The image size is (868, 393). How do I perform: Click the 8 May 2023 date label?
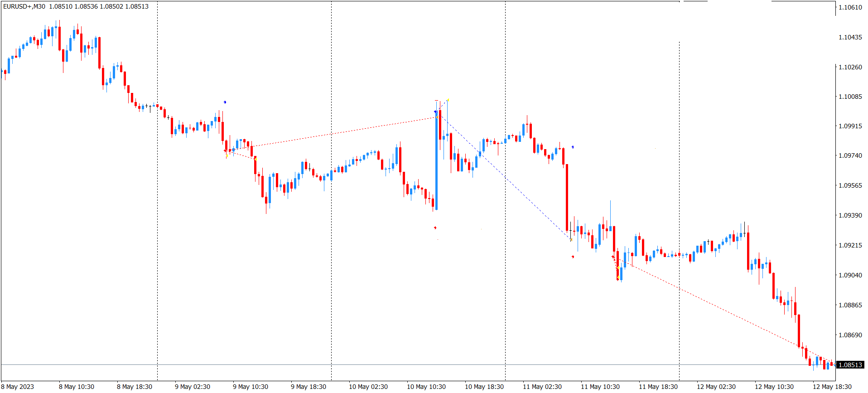17,387
